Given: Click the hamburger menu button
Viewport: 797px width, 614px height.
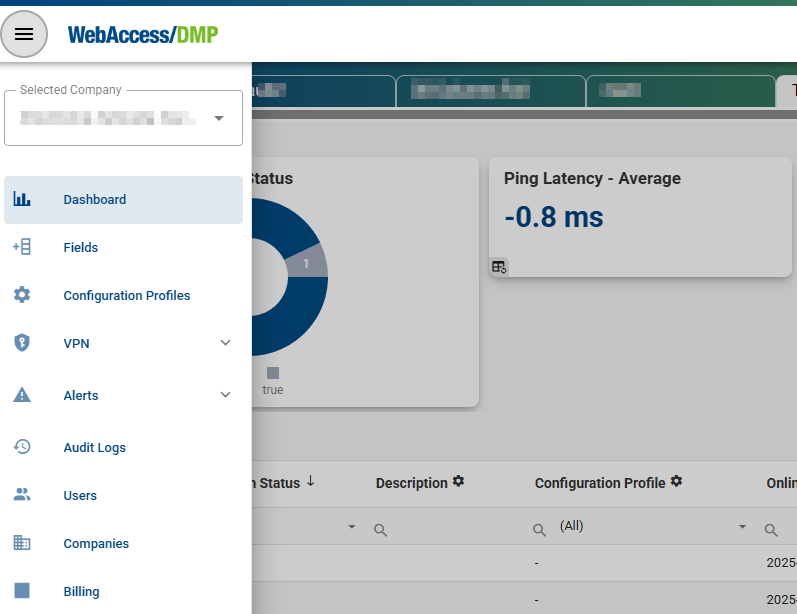Looking at the screenshot, I should 24,34.
